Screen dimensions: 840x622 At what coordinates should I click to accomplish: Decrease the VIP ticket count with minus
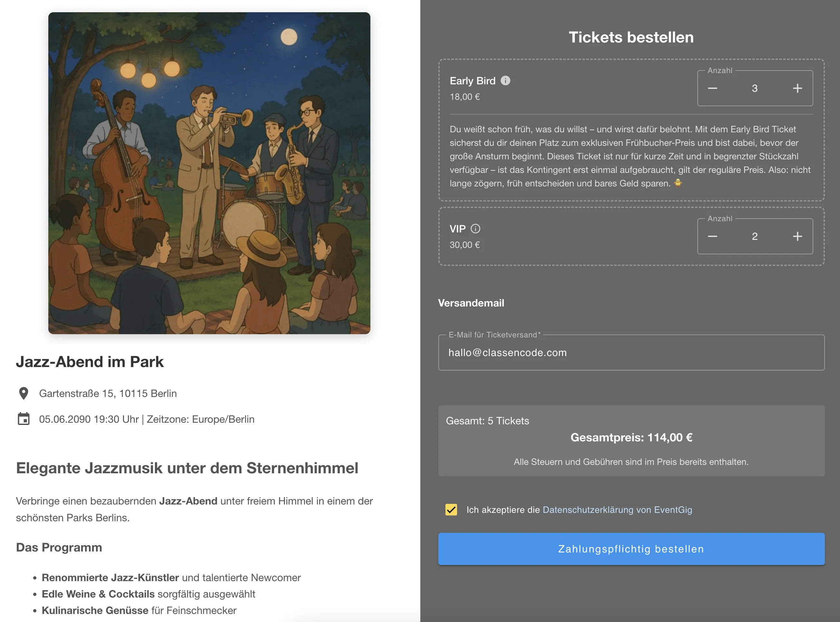click(x=713, y=236)
